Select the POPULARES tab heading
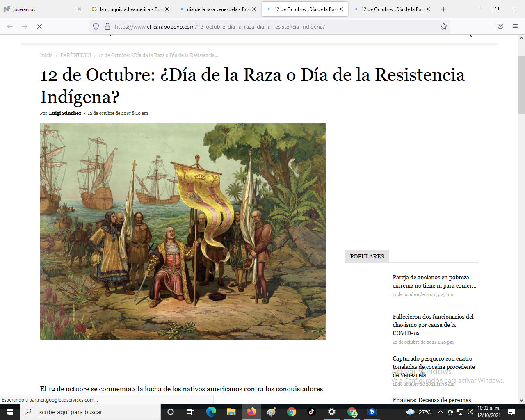The height and width of the screenshot is (420, 525). [367, 256]
